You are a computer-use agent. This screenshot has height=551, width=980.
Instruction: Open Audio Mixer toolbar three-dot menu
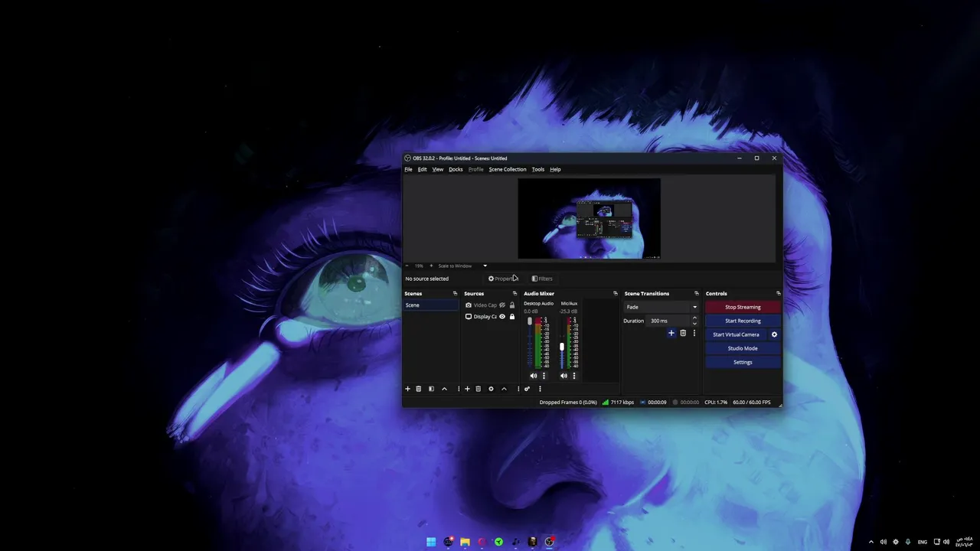(540, 389)
